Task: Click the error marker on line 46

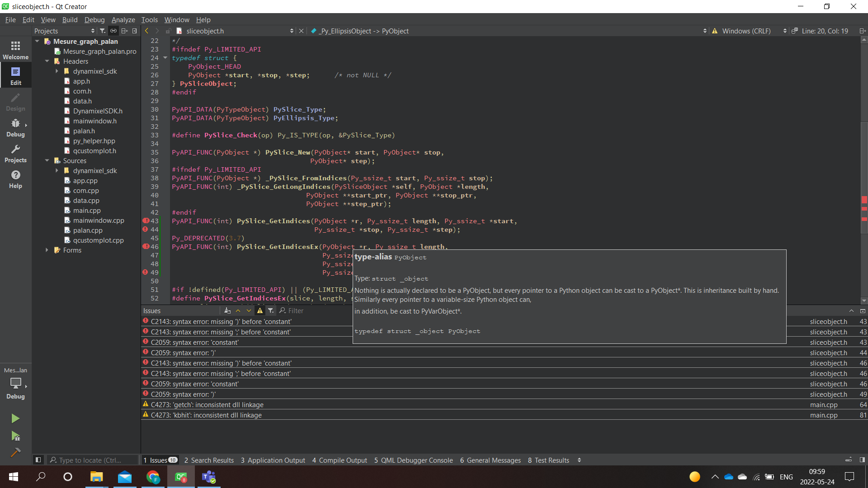Action: pyautogui.click(x=146, y=246)
